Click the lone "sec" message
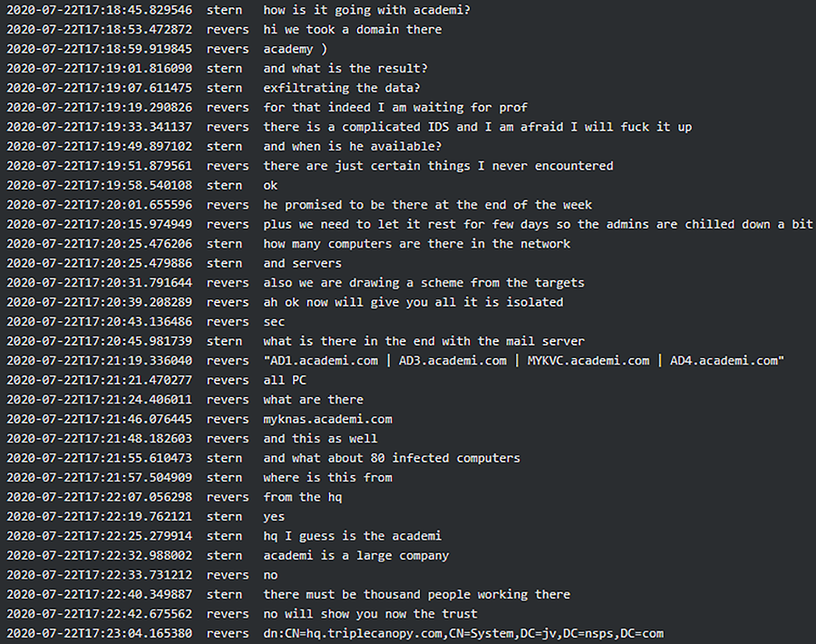This screenshot has height=644, width=816. pos(274,321)
